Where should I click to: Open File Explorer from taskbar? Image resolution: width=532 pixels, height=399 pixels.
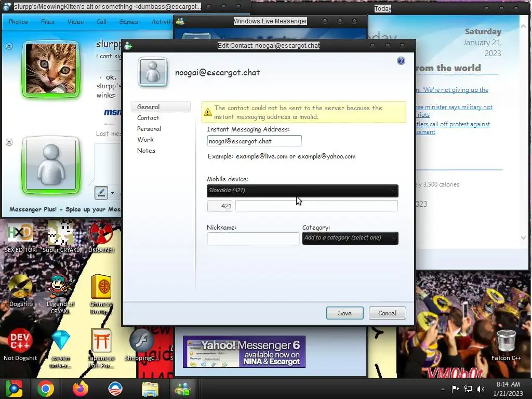(x=150, y=389)
